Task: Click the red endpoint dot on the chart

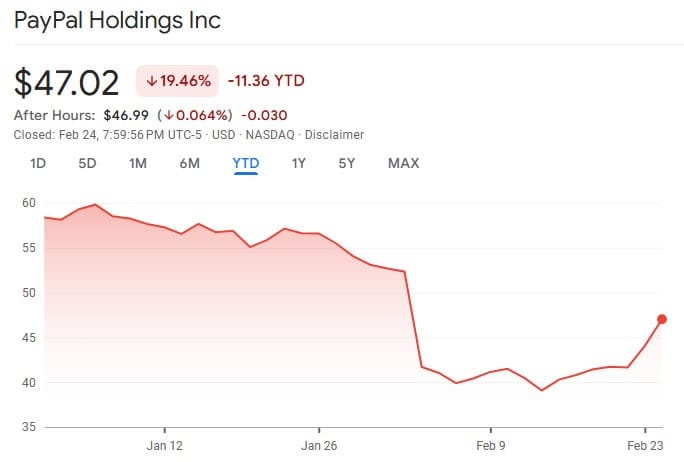Action: click(x=661, y=319)
